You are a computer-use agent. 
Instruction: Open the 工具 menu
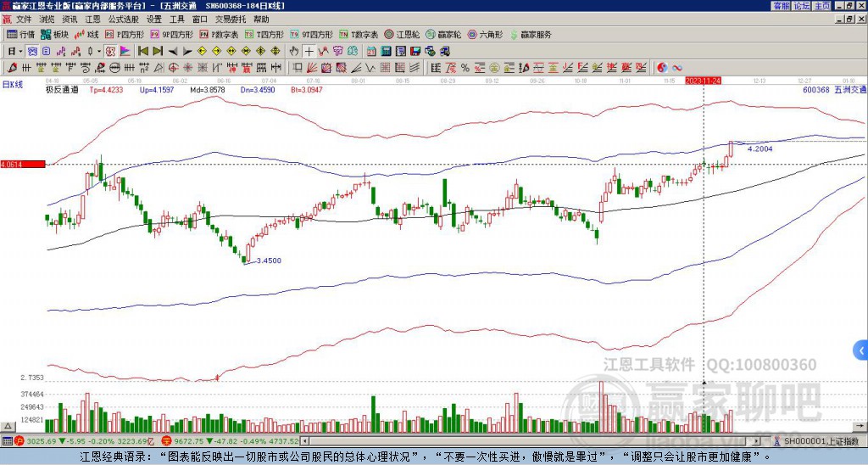pyautogui.click(x=177, y=20)
